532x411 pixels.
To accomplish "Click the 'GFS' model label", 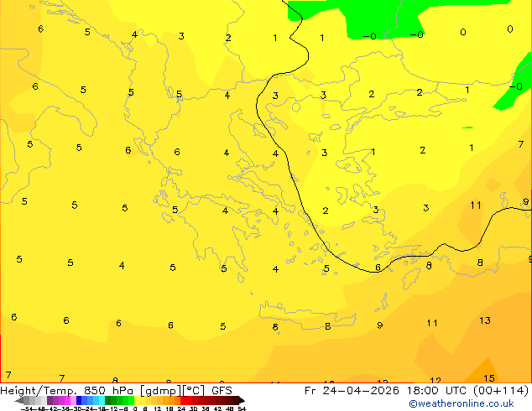I will (x=222, y=391).
